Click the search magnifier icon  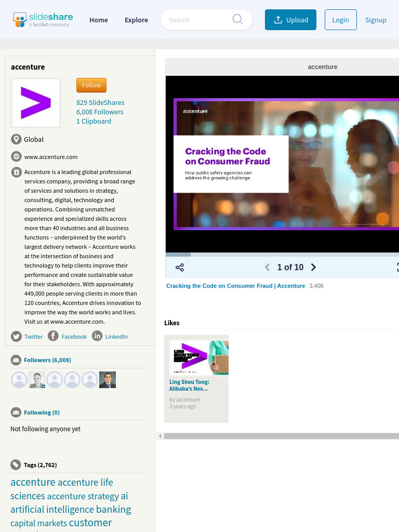237,19
